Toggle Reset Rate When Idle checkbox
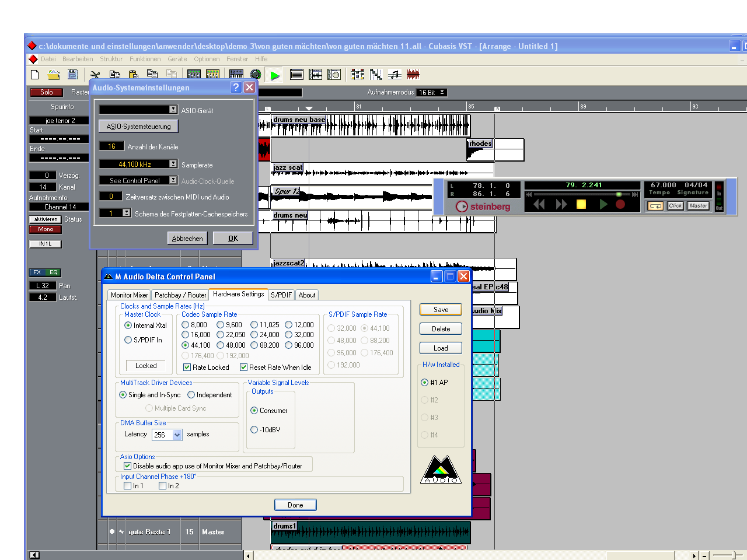The image size is (747, 560). pyautogui.click(x=244, y=367)
